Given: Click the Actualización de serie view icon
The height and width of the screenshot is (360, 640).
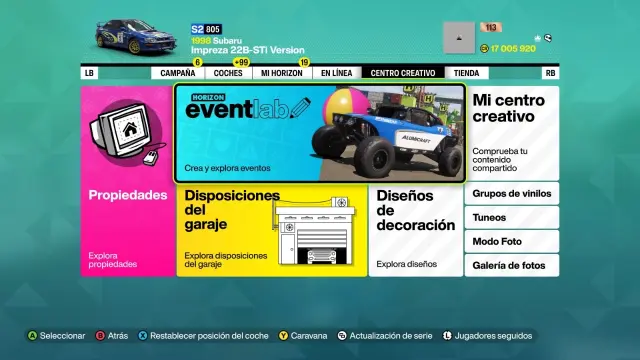Looking at the screenshot, I should click(x=342, y=336).
